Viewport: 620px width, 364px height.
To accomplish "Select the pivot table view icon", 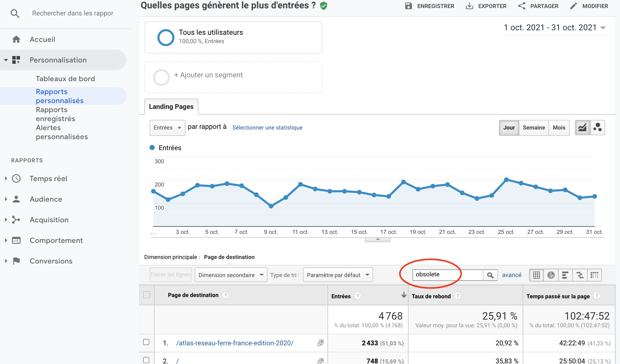I will click(x=594, y=275).
